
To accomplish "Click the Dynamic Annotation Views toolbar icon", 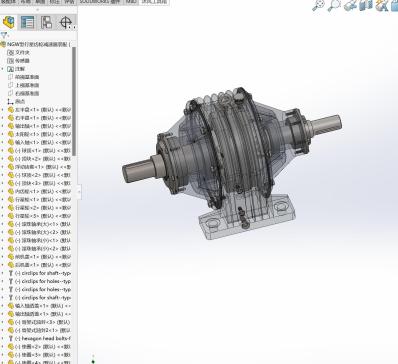I will [382, 5].
